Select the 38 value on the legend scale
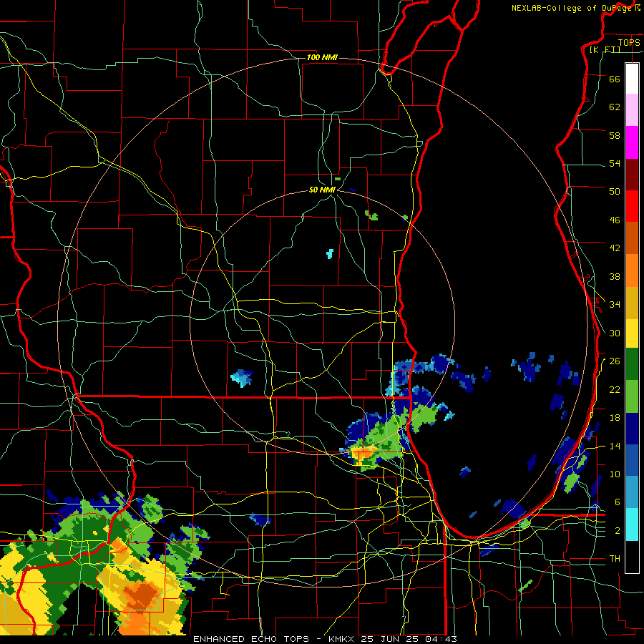 615,276
